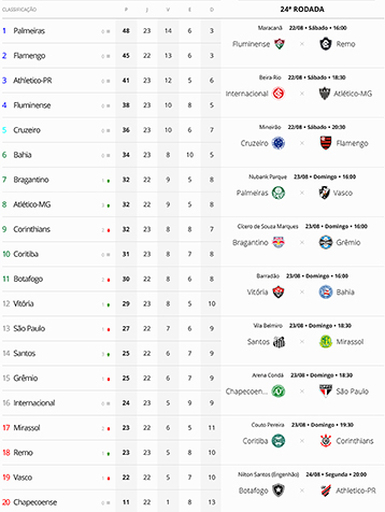Open the Palmeiras crest in the fixtures list
This screenshot has width=385, height=512.
[278, 193]
